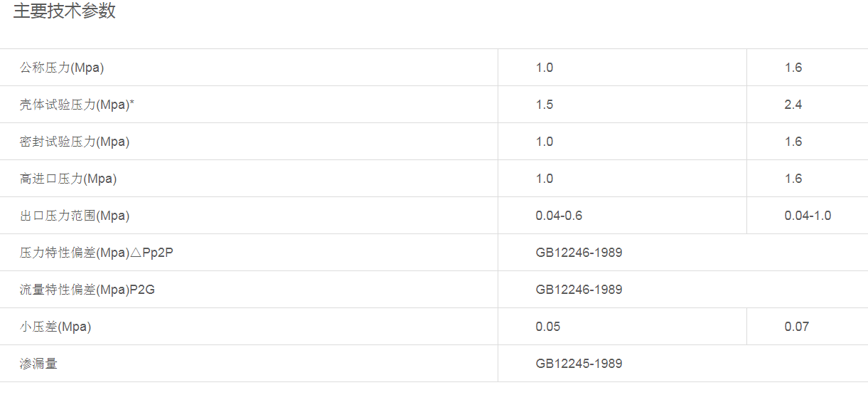
Task: Click the 0.07 minimum pressure difference value
Action: click(x=797, y=327)
